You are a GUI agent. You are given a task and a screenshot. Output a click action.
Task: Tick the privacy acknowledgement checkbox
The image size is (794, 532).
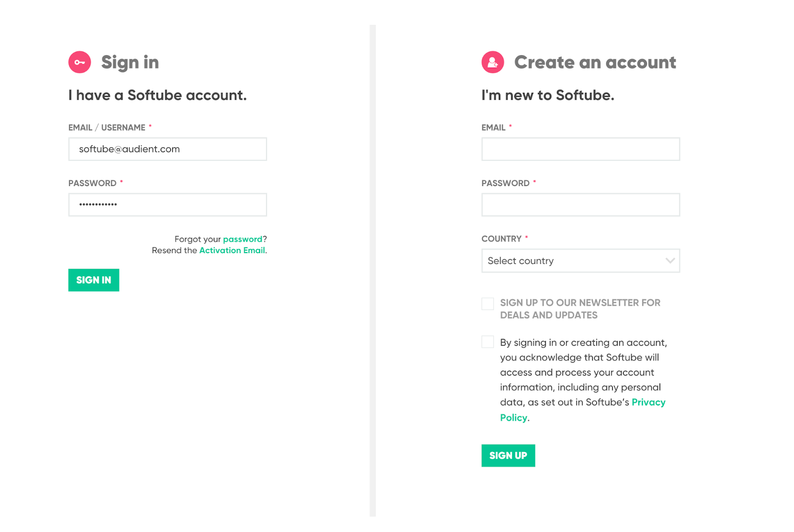coord(487,341)
